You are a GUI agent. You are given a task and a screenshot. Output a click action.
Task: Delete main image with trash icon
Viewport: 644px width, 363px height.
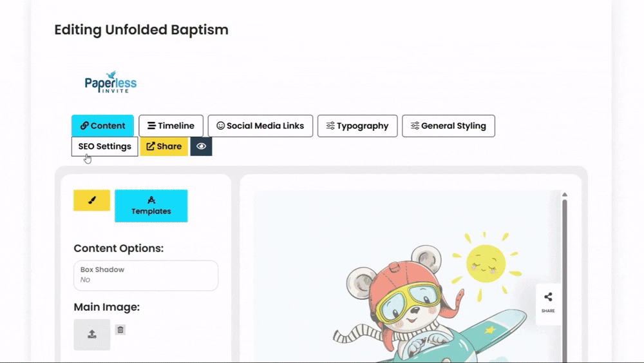(x=120, y=329)
